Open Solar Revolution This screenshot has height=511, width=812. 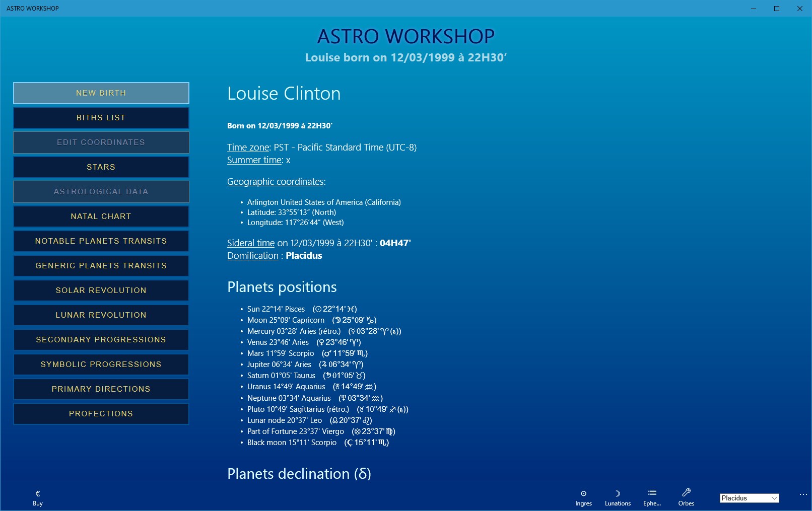(101, 290)
